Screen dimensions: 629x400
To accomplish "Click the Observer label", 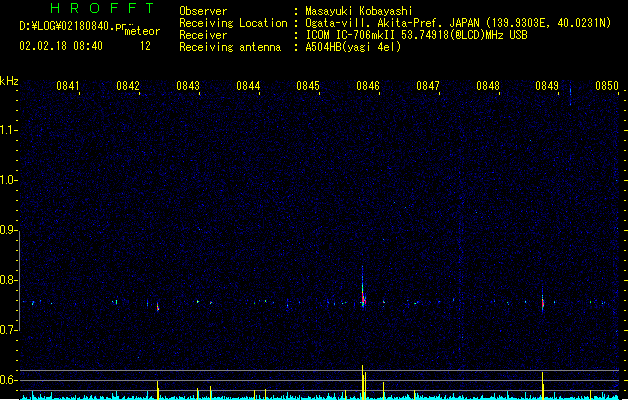I will (203, 11).
